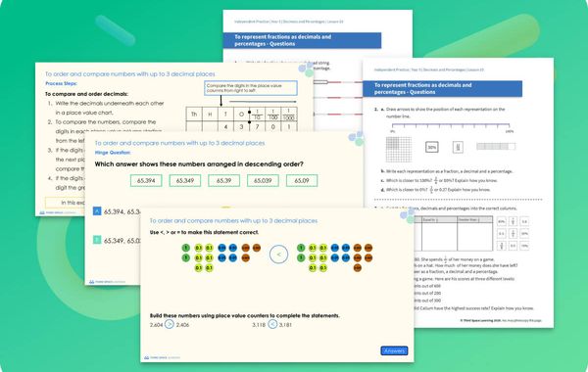Click step 1 'Write the decimals underneath each other'
Viewport: 588px width, 372px height.
[109, 103]
